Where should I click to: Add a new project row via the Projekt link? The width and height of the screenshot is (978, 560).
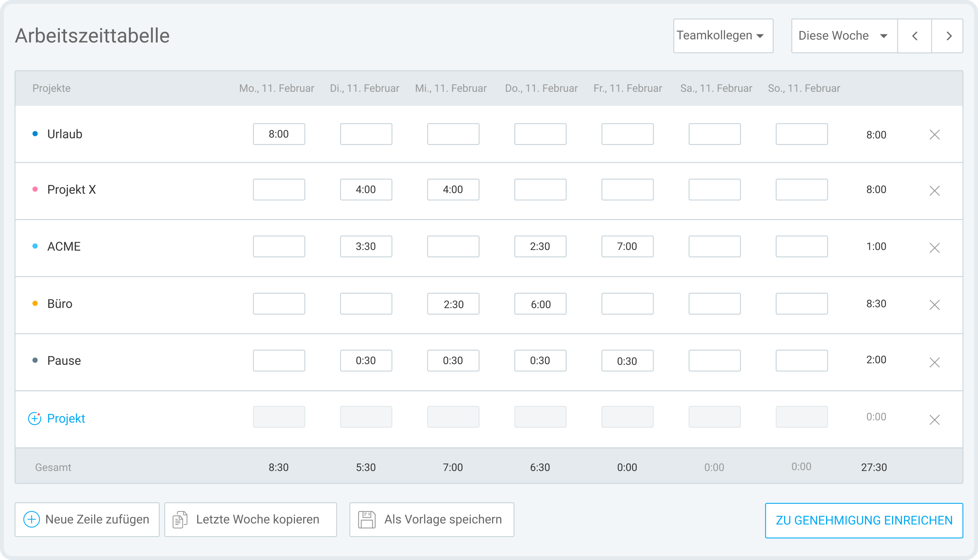tap(66, 418)
